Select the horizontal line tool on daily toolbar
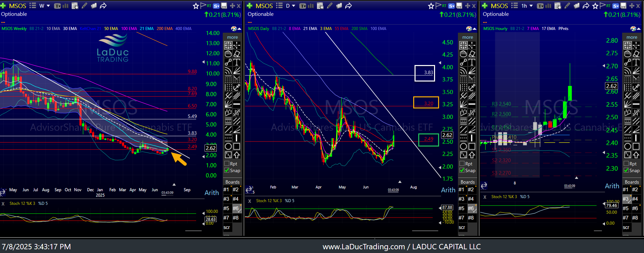This screenshot has width=644, height=253. (472, 104)
